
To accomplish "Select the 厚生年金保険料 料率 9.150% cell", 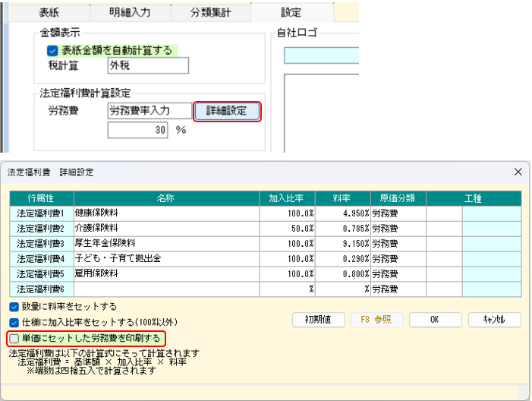I will tap(344, 243).
